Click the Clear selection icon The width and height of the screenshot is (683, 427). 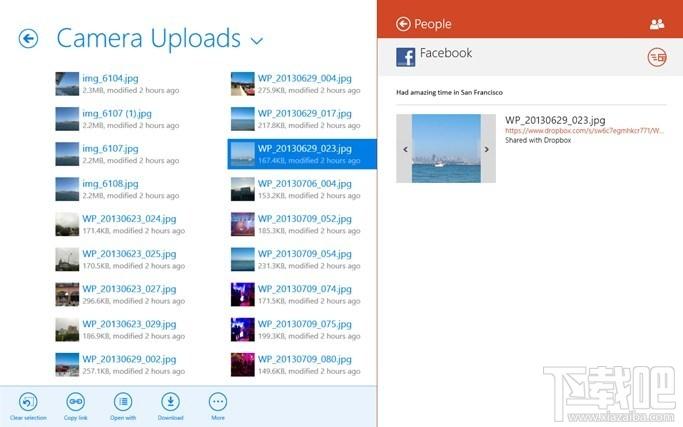[28, 402]
